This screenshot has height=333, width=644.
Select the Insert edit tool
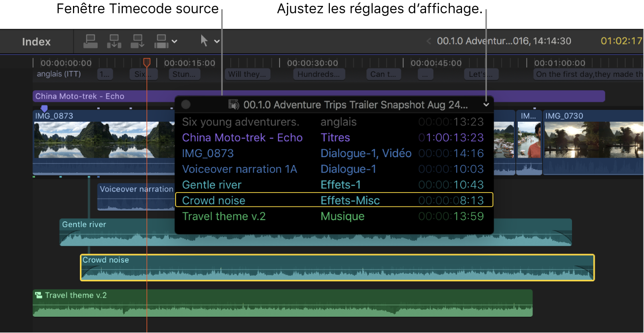pos(114,41)
